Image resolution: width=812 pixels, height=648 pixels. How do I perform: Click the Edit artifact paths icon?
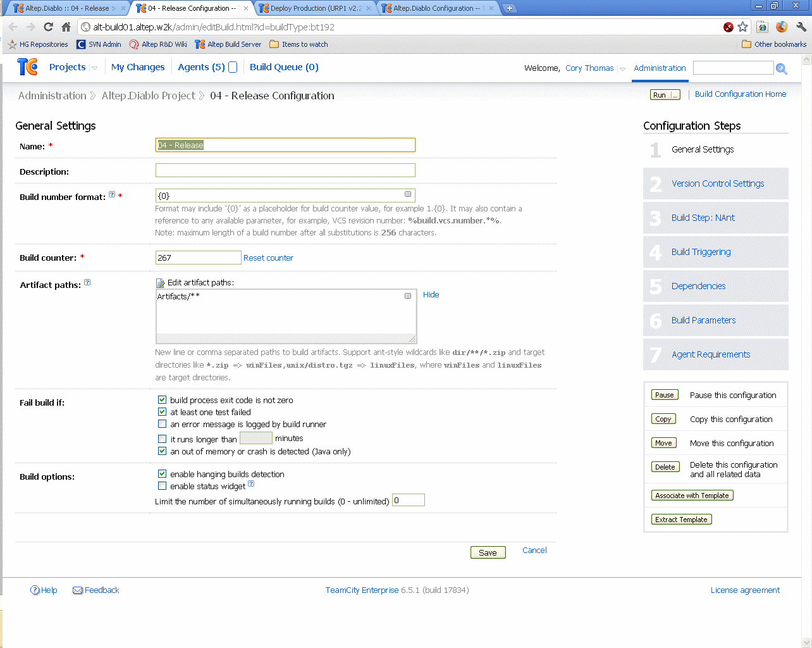click(160, 283)
